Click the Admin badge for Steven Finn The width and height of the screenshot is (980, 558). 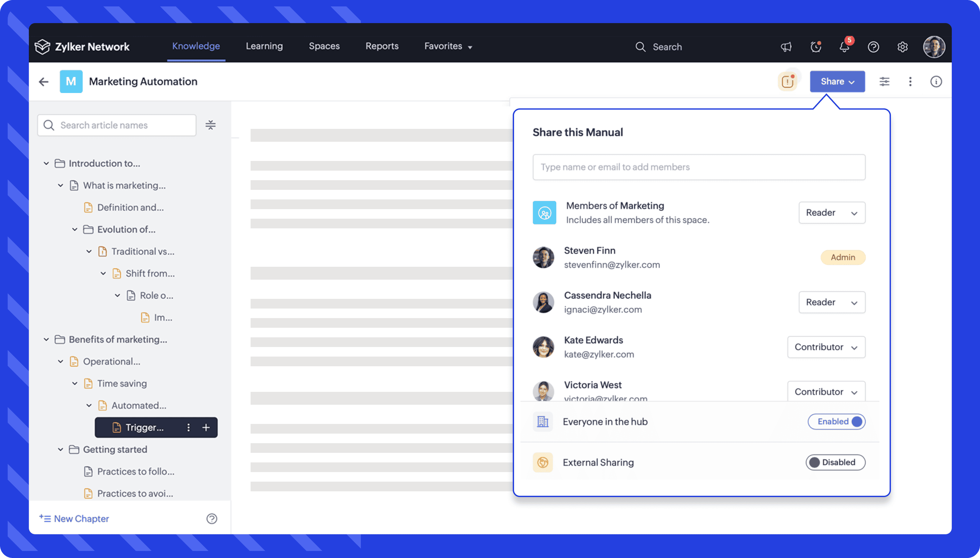pyautogui.click(x=843, y=257)
